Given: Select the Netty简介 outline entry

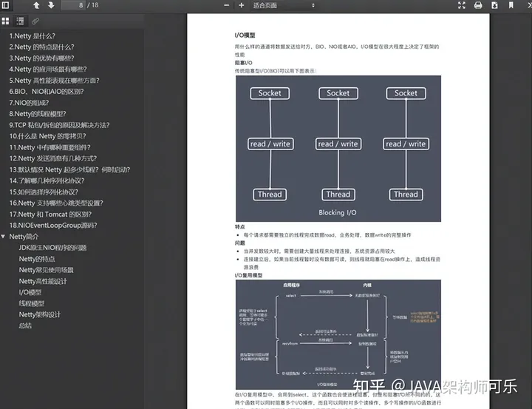Looking at the screenshot, I should [24, 237].
